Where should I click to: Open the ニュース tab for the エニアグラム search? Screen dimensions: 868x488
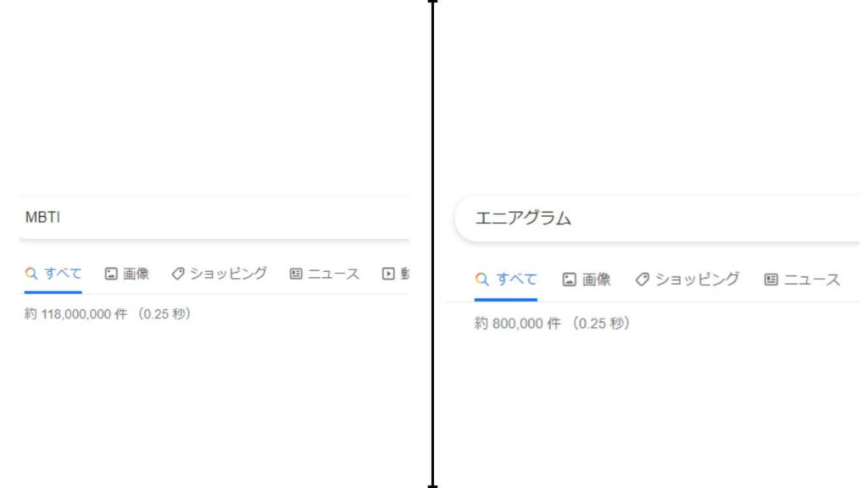coord(810,279)
